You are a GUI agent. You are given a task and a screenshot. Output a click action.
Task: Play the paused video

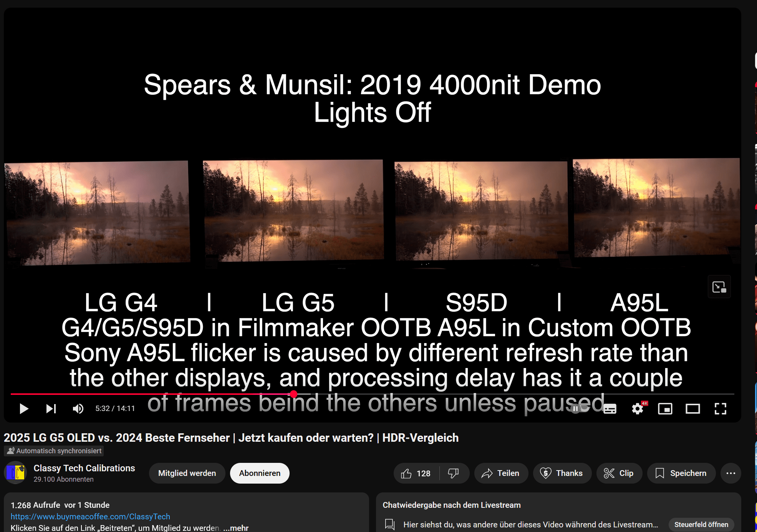coord(24,409)
